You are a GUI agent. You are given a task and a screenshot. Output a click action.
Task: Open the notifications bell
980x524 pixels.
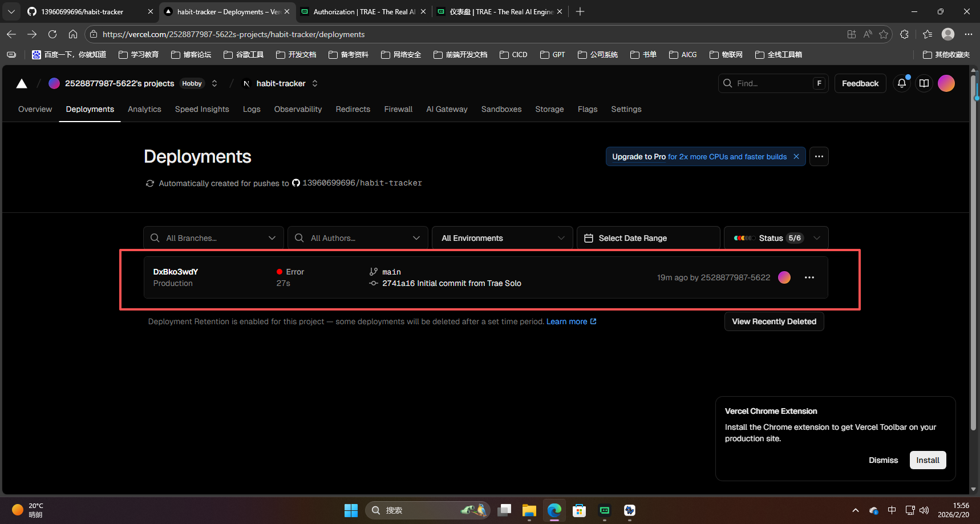click(x=902, y=83)
